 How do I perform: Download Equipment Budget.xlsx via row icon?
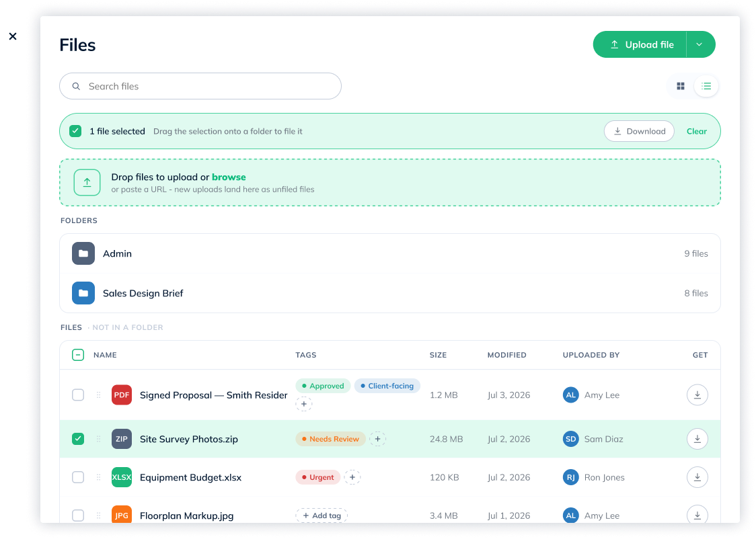pos(697,477)
